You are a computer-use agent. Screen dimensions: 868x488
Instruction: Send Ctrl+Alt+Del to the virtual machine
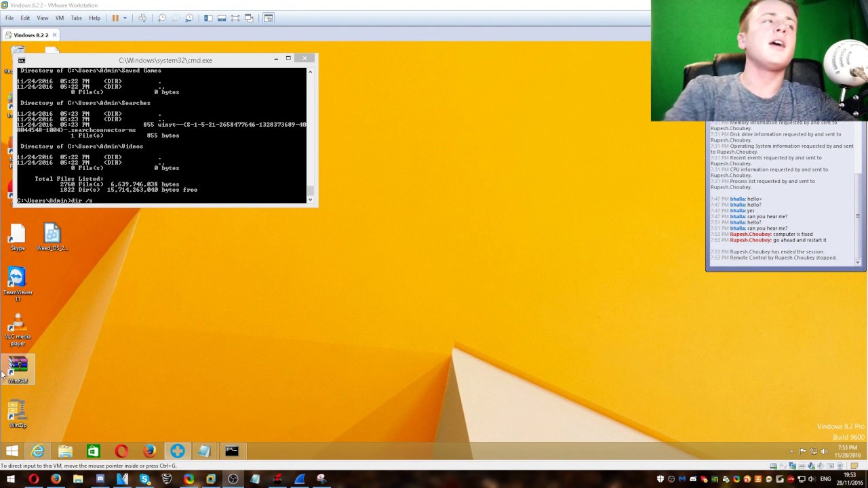[x=142, y=18]
